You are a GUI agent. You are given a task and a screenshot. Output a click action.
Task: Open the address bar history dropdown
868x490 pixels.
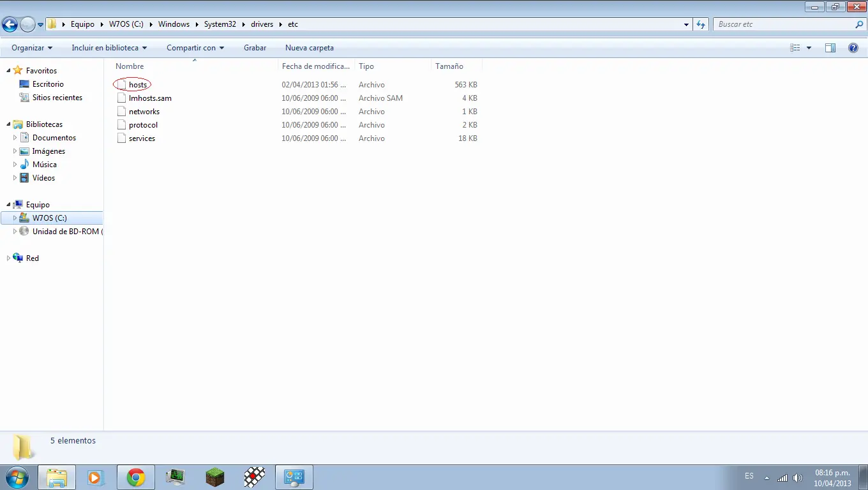click(x=687, y=24)
